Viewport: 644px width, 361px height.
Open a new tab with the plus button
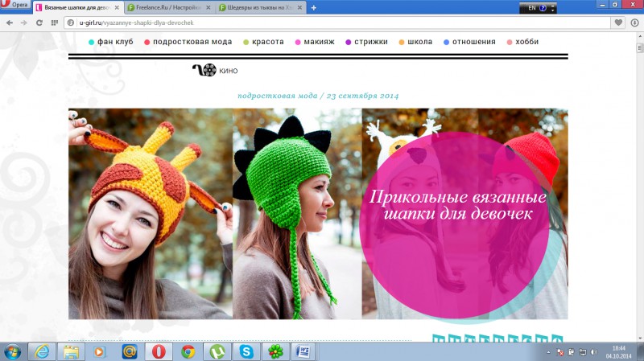[x=314, y=8]
